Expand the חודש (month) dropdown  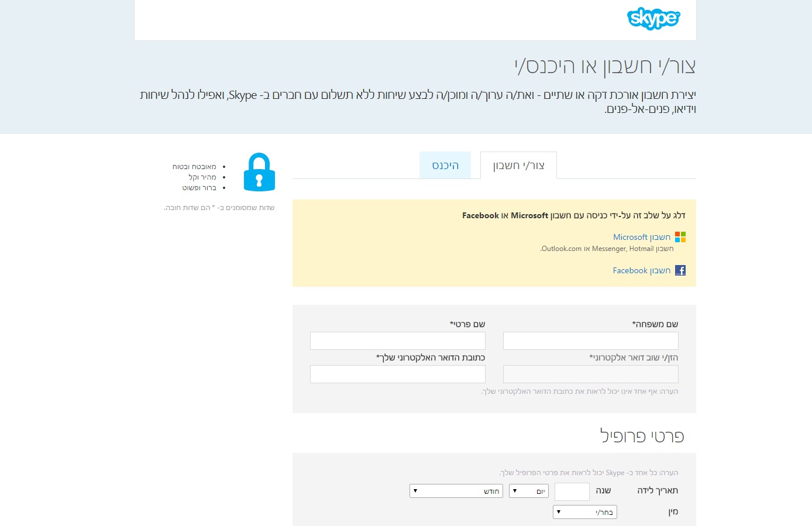(456, 491)
